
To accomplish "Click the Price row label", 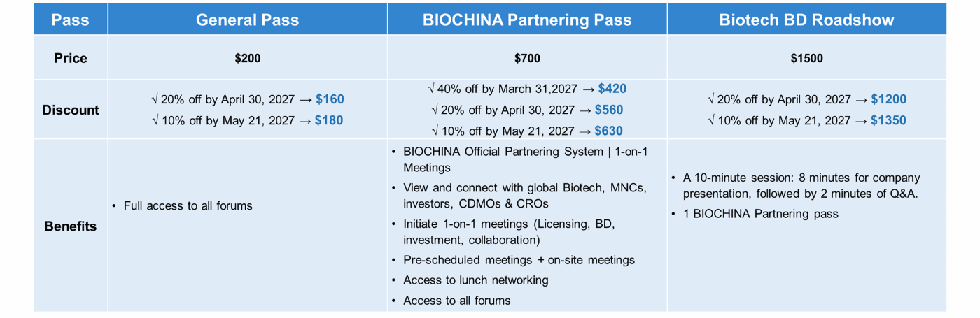I will 71,58.
